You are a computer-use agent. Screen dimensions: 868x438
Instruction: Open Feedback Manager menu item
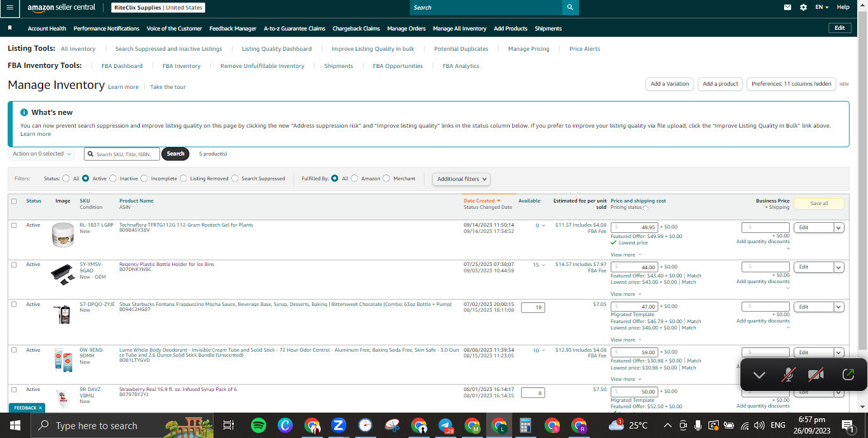tap(233, 29)
